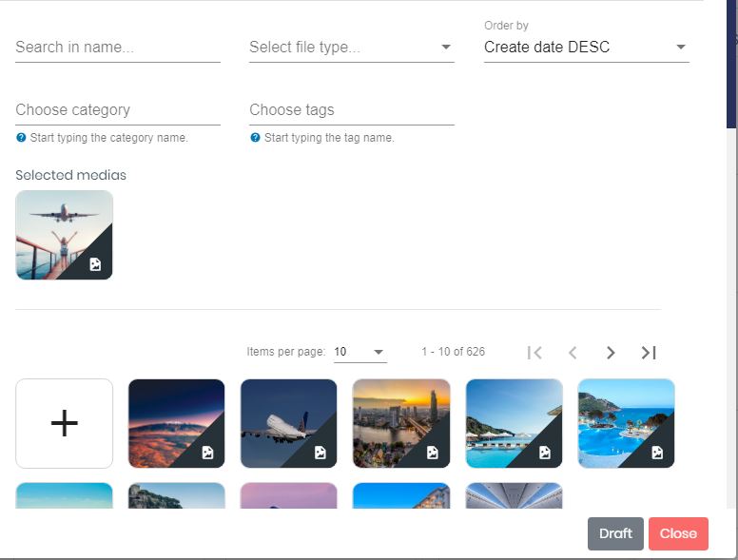Click the Draft button
The width and height of the screenshot is (738, 560).
pyautogui.click(x=615, y=533)
